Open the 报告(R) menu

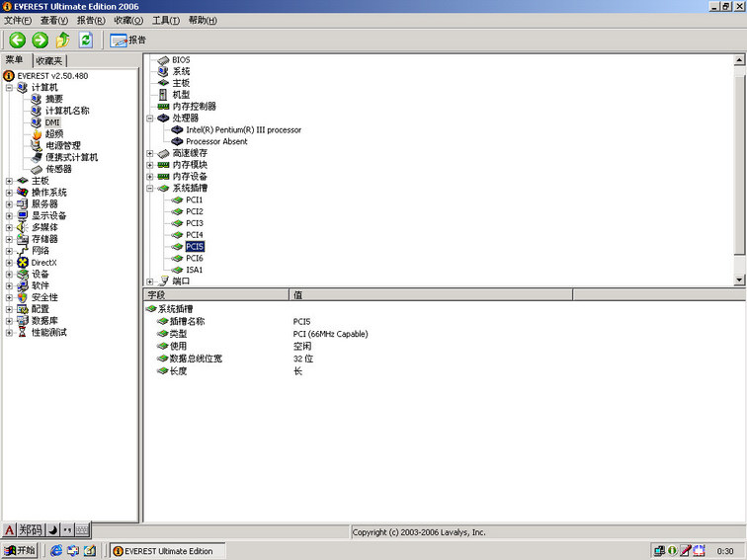[x=91, y=21]
